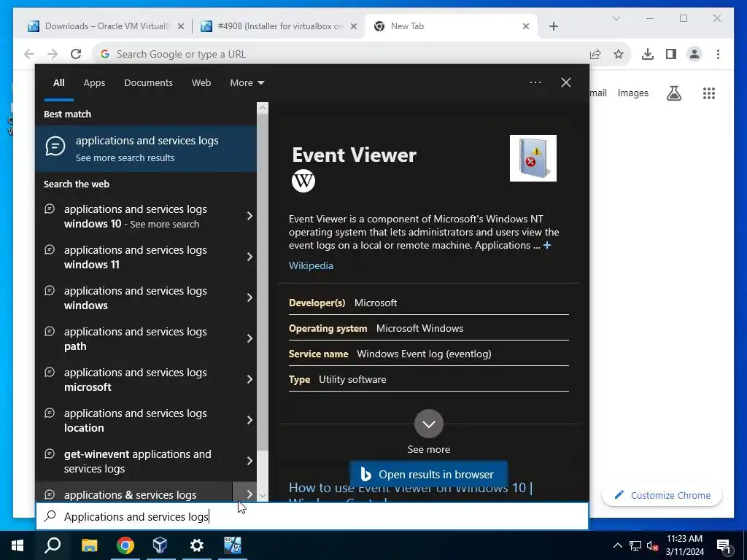Click the Event Viewer title
This screenshot has width=747, height=560.
point(354,155)
